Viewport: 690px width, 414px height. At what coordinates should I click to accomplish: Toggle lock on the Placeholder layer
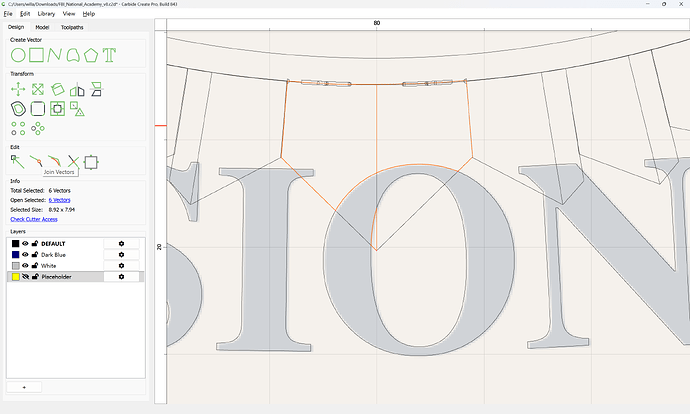click(x=35, y=277)
